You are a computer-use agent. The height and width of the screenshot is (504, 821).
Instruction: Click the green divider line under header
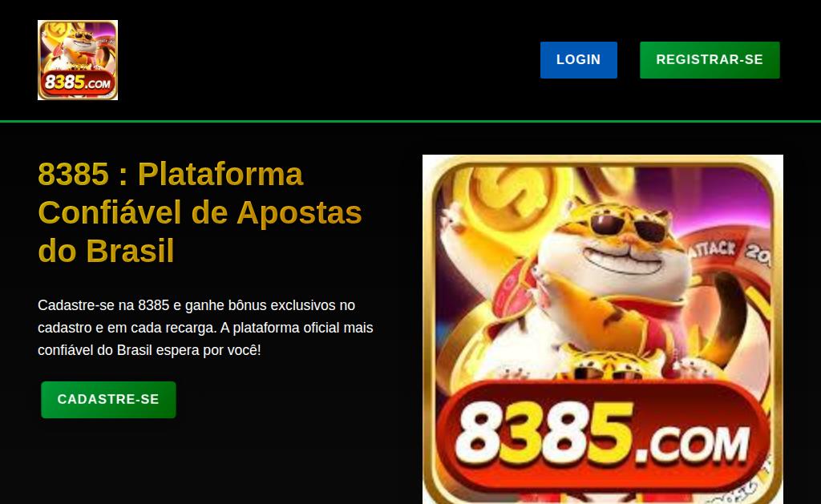pyautogui.click(x=410, y=122)
